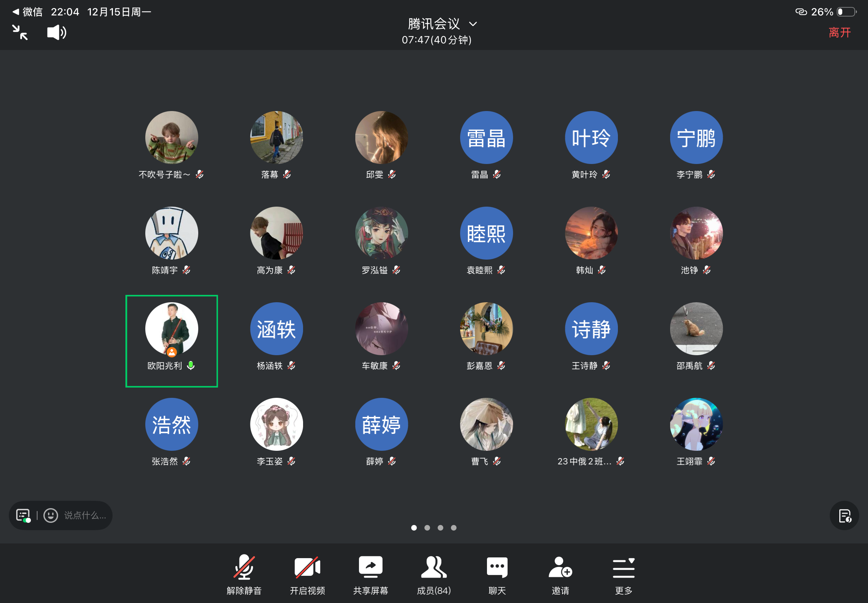This screenshot has width=868, height=603.
Task: Expand the 腾讯会议 title dropdown chevron
Action: [x=473, y=24]
